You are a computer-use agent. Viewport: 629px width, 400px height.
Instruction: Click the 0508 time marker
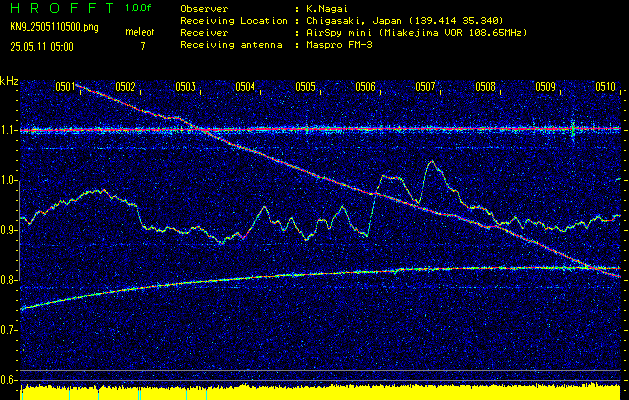point(485,86)
